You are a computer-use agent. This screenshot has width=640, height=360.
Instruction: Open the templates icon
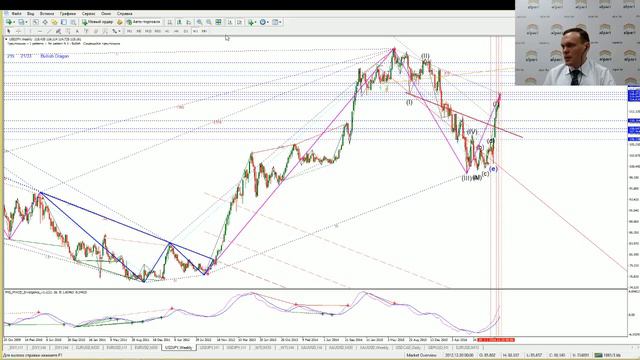coord(275,22)
